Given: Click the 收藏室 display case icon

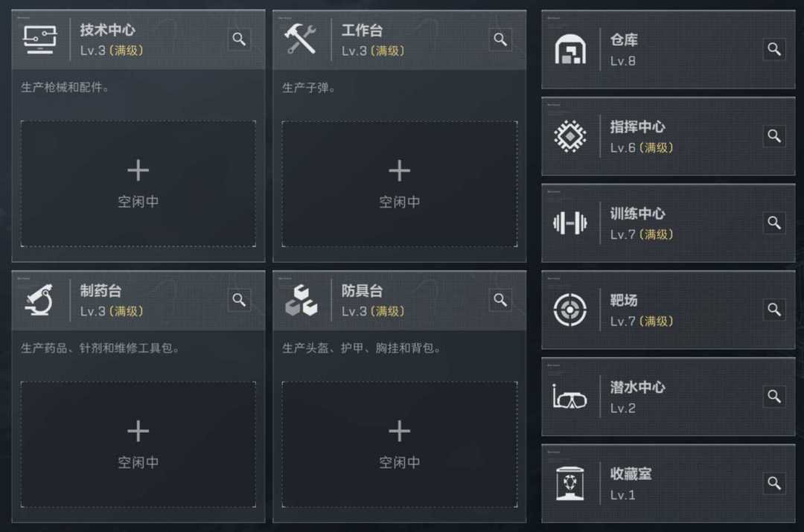Looking at the screenshot, I should [569, 484].
